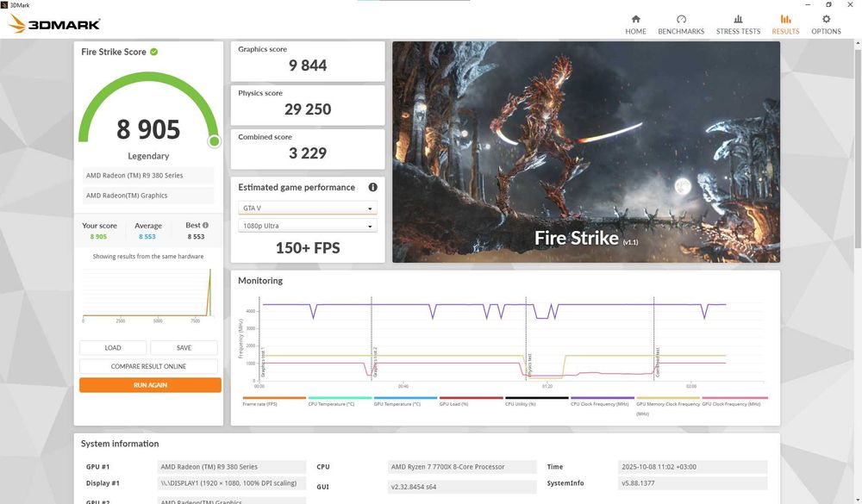Click the GUI version v2.32.8454 s64
Image resolution: width=862 pixels, height=504 pixels.
462,487
